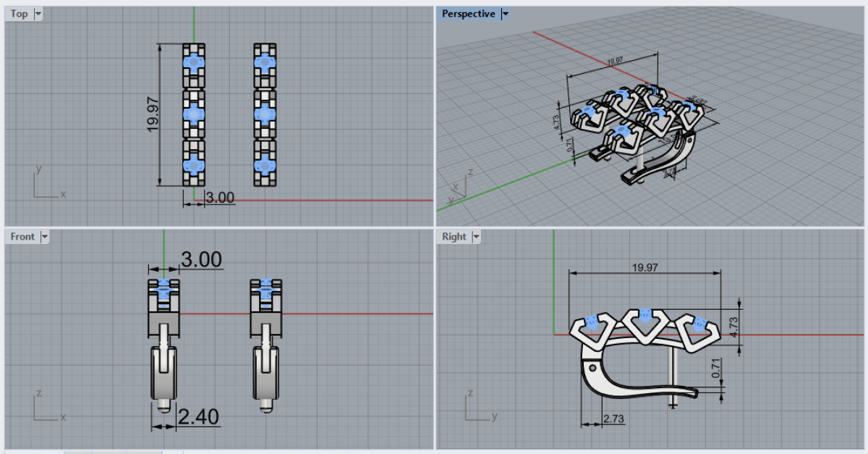Select the 3.00 dimension text in Front view
868x454 pixels.
click(201, 259)
